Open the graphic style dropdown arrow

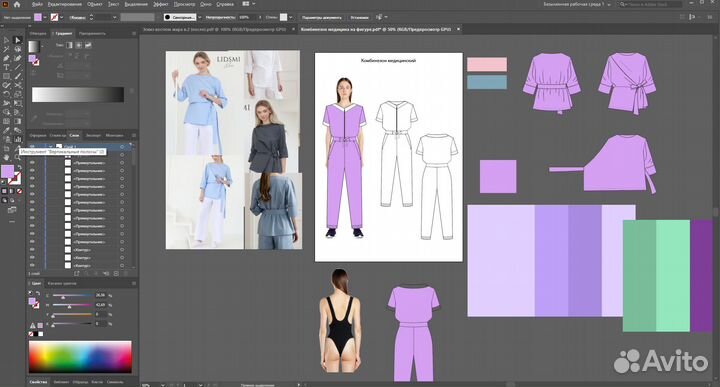click(291, 17)
